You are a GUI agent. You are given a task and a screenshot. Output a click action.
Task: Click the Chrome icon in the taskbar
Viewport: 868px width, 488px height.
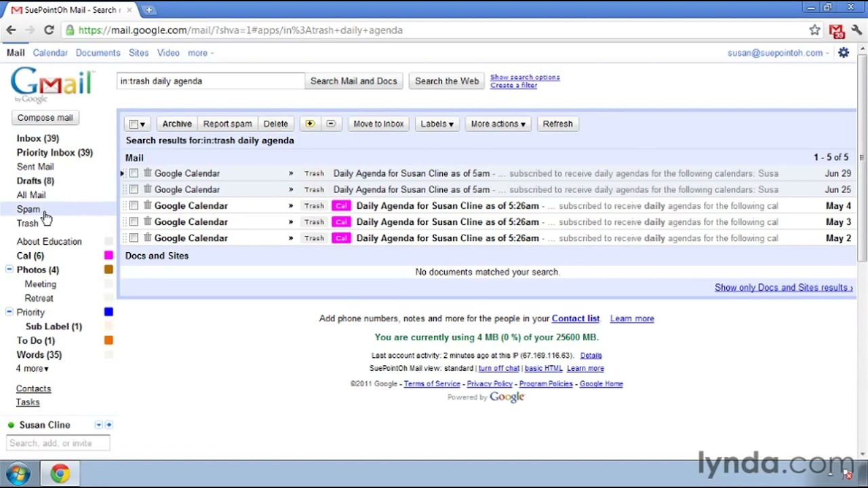coord(60,474)
